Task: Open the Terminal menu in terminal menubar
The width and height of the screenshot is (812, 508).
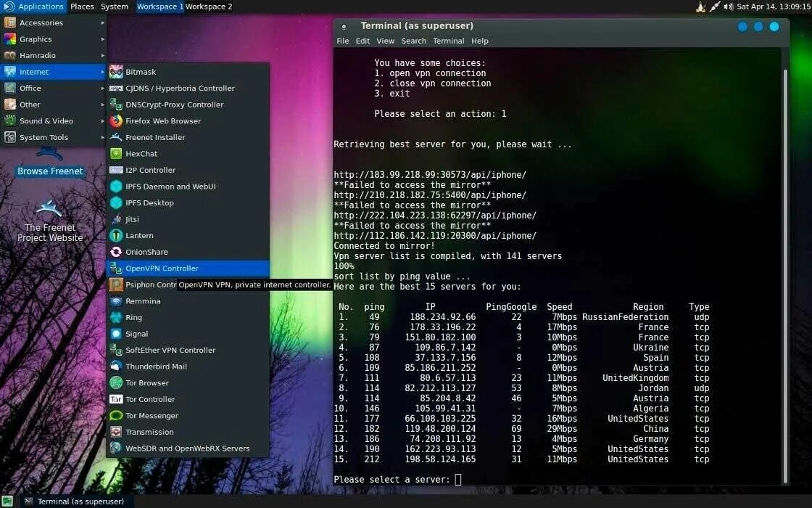Action: [449, 41]
